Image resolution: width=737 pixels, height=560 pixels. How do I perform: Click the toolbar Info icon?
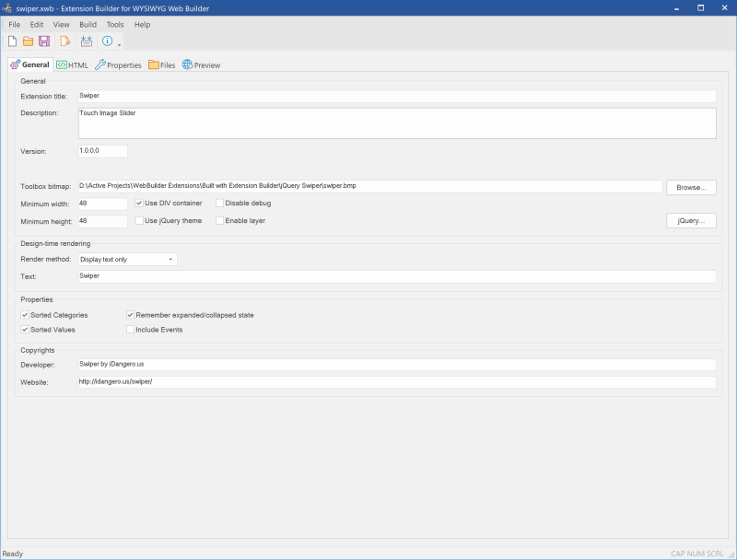[x=106, y=41]
